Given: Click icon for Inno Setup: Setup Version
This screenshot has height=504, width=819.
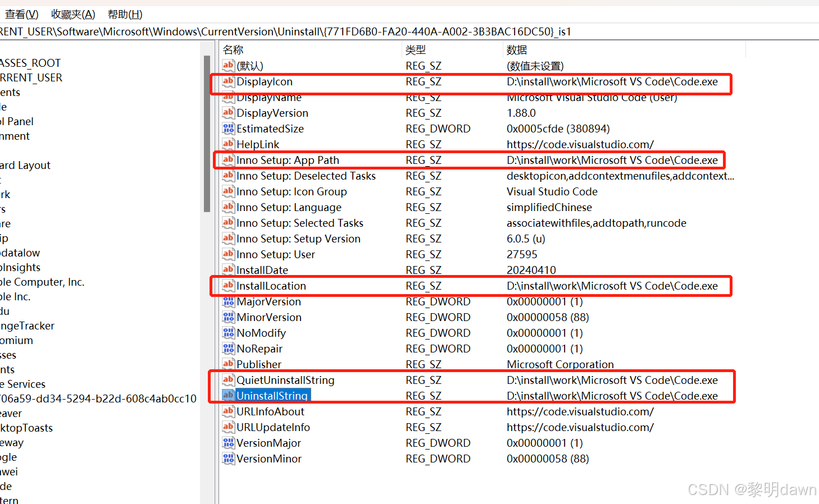Looking at the screenshot, I should pos(228,239).
